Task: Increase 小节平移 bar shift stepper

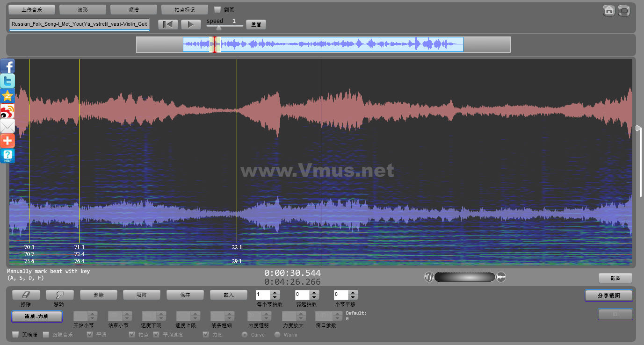Action: [x=354, y=293]
